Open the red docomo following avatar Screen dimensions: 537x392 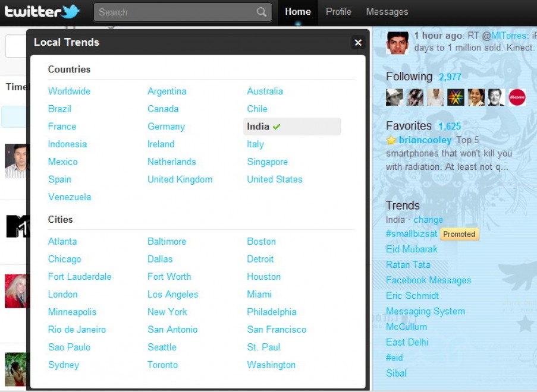point(517,97)
